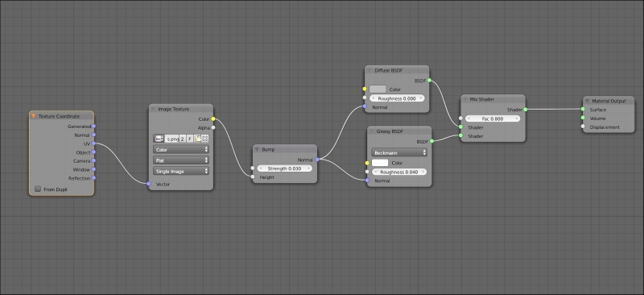Collapse the Mix Shader node via its triangle

465,99
